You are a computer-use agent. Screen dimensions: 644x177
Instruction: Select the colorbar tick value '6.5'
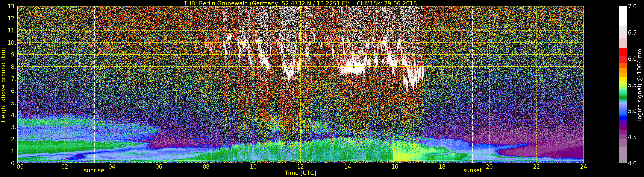(632, 33)
